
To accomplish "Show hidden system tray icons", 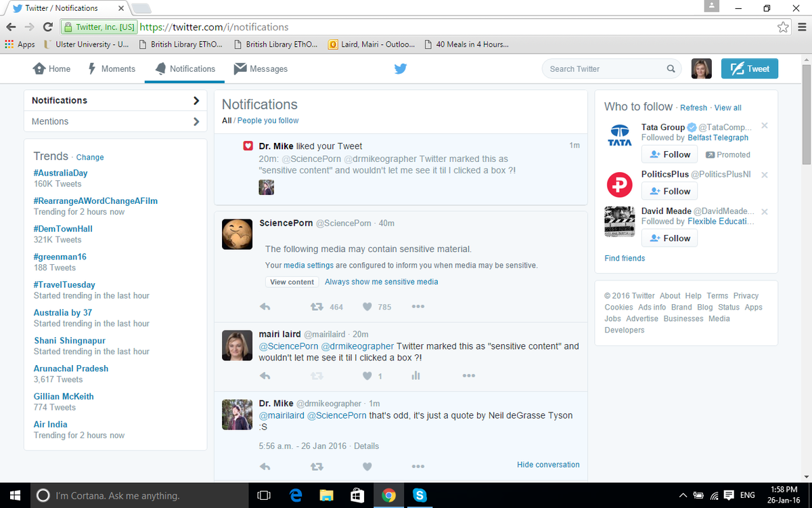I will click(x=683, y=495).
